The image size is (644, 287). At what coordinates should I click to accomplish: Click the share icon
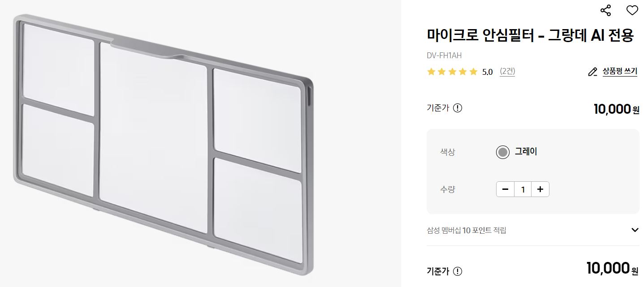[x=606, y=10]
